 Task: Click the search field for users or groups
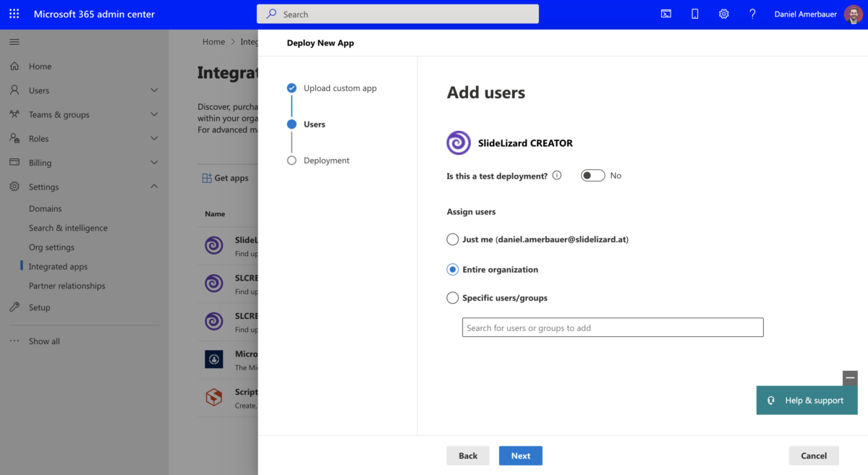(612, 327)
